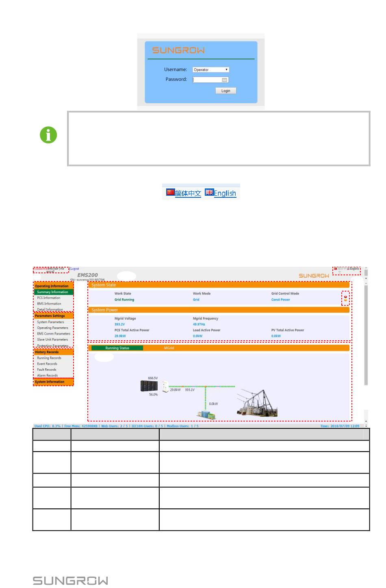
Task: Click Mgrid Frequency value 49.97Hz
Action: (x=199, y=324)
